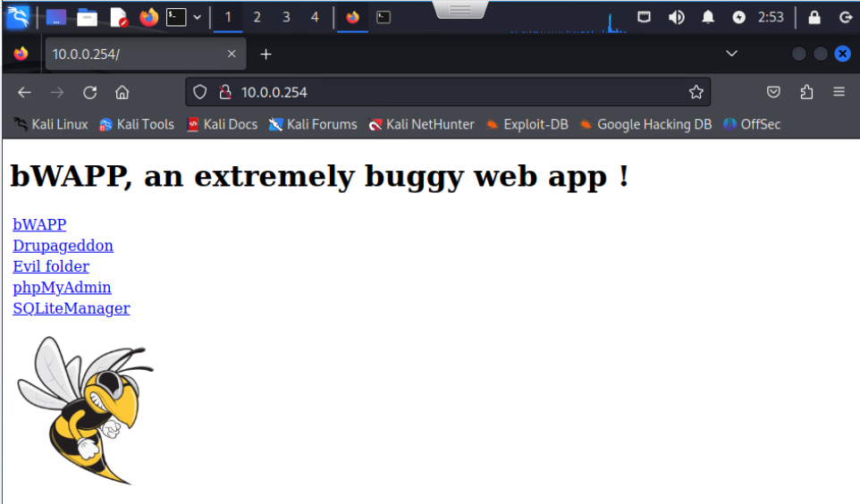Close the Firefox window with the blue X button

tap(842, 54)
